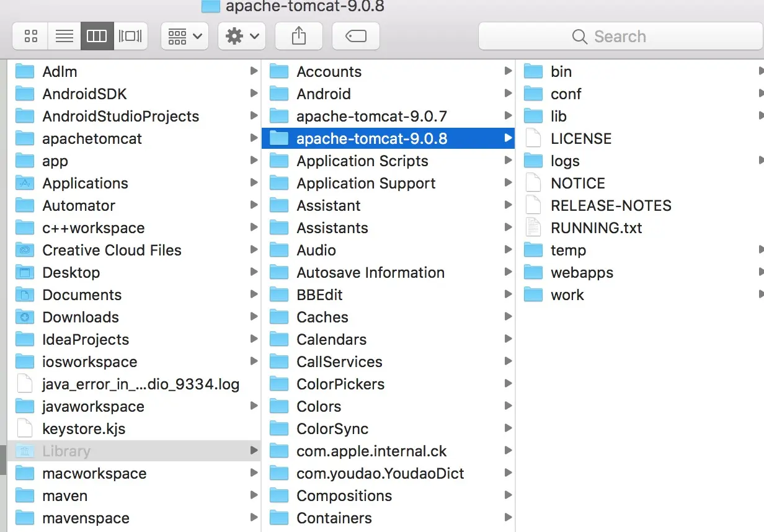
Task: Click the BBEdit folder icon
Action: tap(279, 295)
